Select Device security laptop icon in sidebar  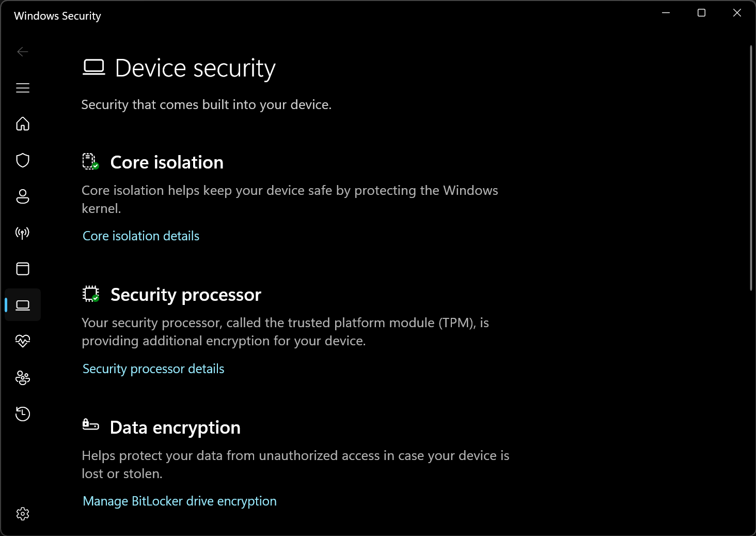[x=23, y=305]
